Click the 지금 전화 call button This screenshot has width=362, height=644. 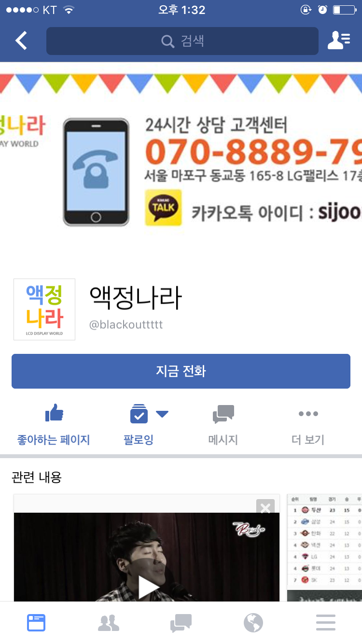181,371
